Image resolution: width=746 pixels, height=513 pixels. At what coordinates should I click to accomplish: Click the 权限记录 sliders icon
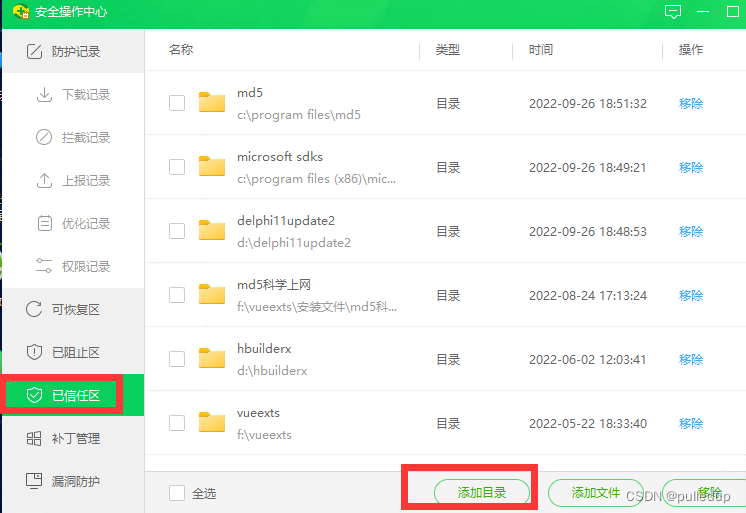coord(44,266)
